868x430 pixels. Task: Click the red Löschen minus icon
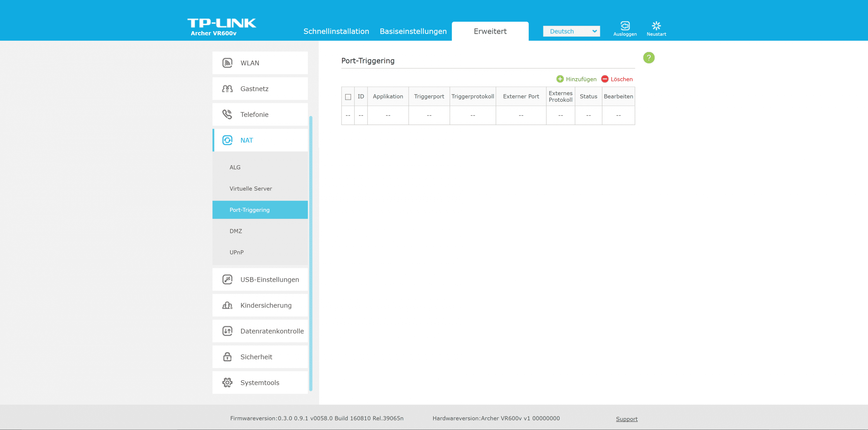pyautogui.click(x=605, y=79)
